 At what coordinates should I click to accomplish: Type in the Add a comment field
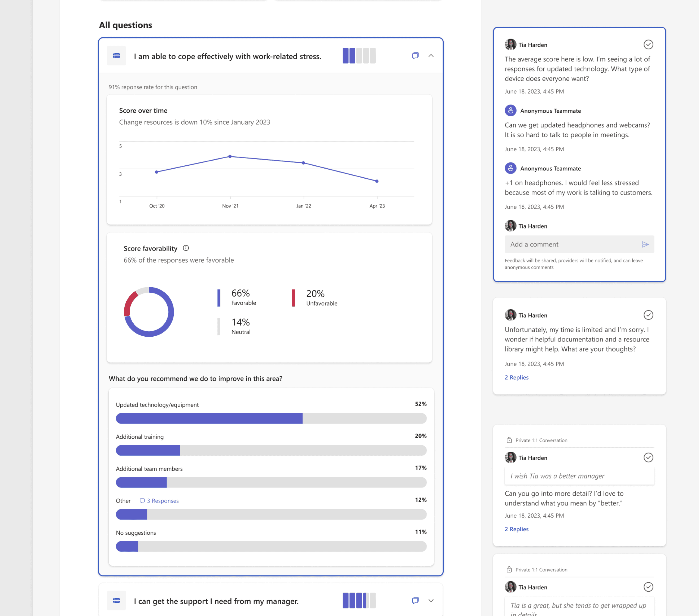coord(571,244)
